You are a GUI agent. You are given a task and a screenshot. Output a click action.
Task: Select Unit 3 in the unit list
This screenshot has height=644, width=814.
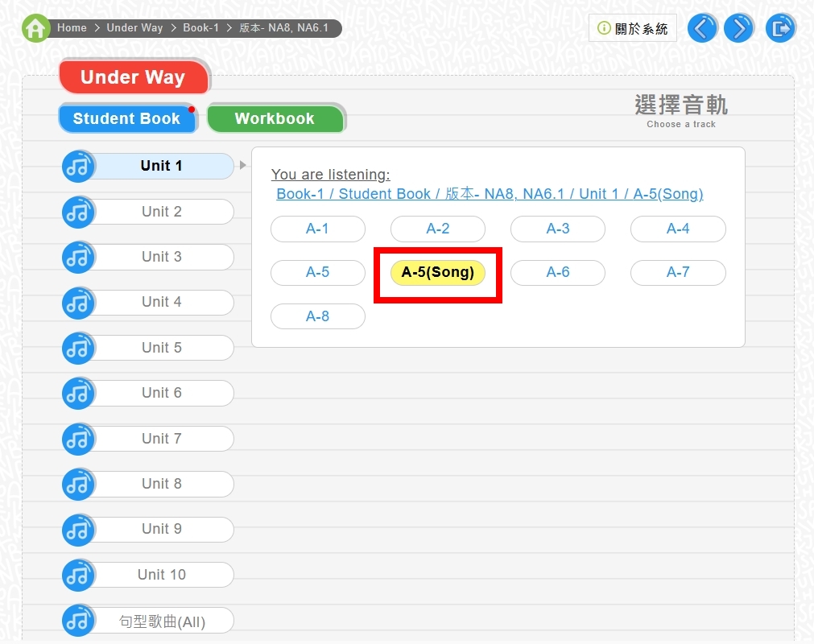162,257
